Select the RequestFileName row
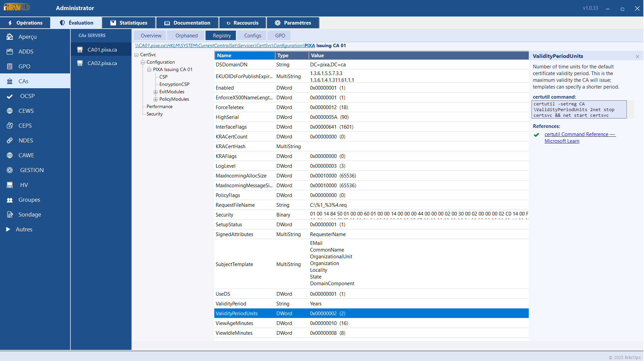Viewport: 644px width, 361px height. click(x=371, y=205)
